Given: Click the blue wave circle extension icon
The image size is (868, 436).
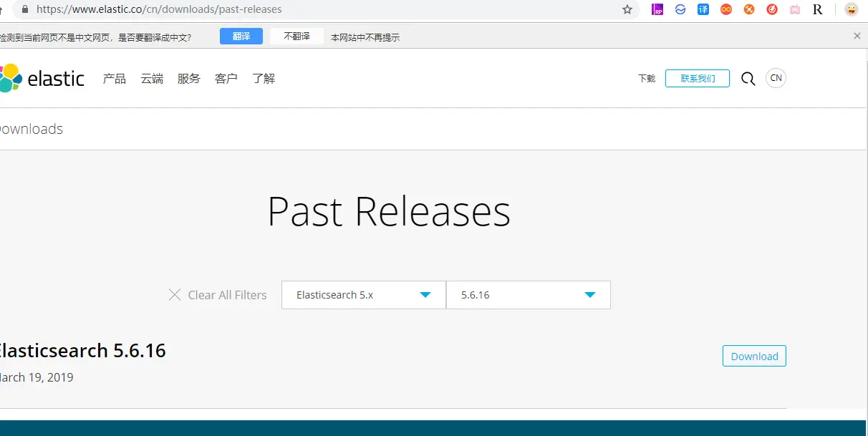Looking at the screenshot, I should tap(680, 9).
